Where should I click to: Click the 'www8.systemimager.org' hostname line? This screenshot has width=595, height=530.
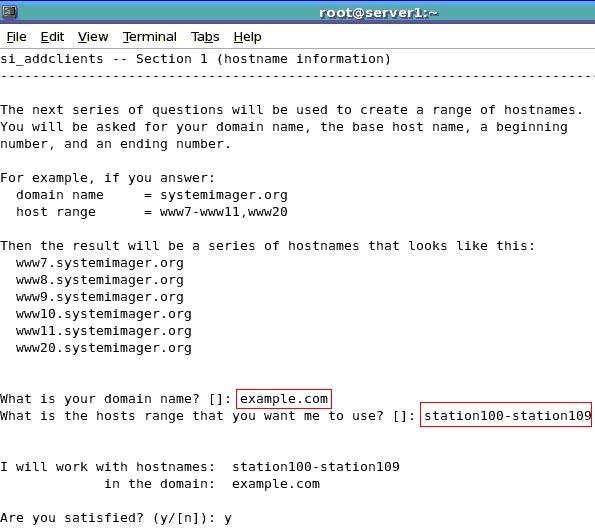100,280
